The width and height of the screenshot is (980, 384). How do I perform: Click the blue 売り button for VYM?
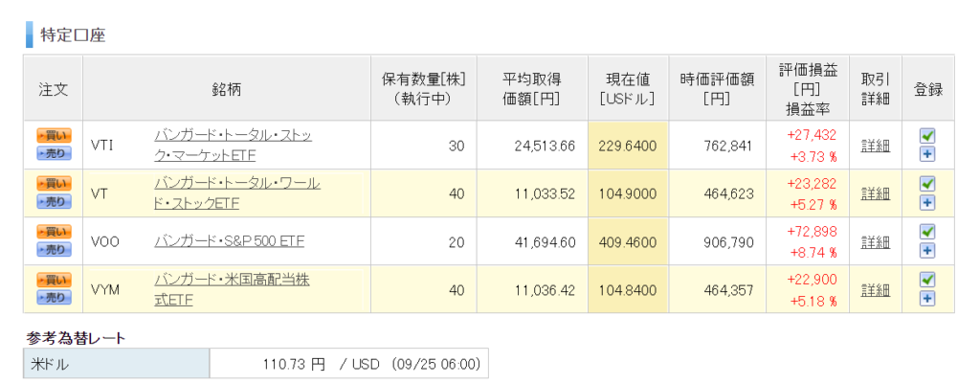pos(54,297)
